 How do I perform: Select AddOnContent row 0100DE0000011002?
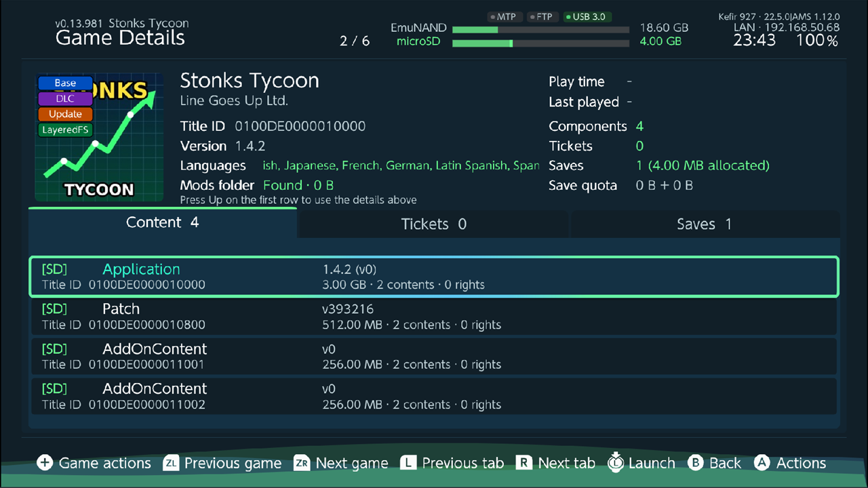(x=434, y=396)
